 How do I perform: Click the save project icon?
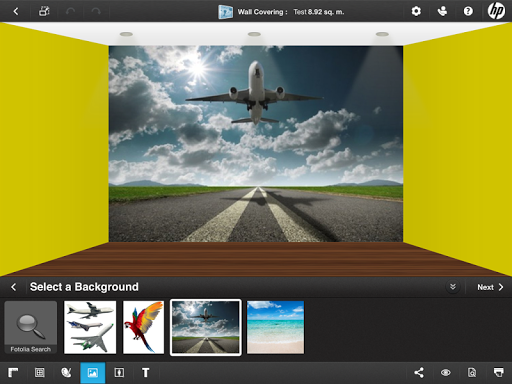point(44,11)
